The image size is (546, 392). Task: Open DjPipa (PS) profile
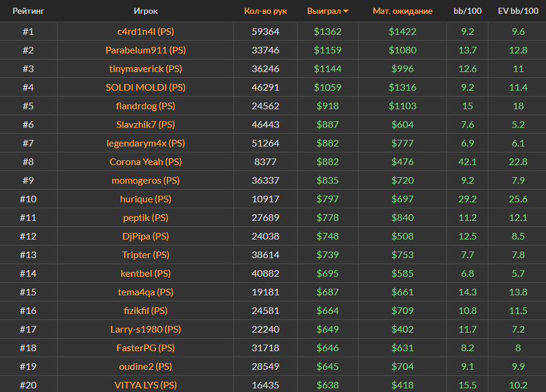click(x=145, y=236)
